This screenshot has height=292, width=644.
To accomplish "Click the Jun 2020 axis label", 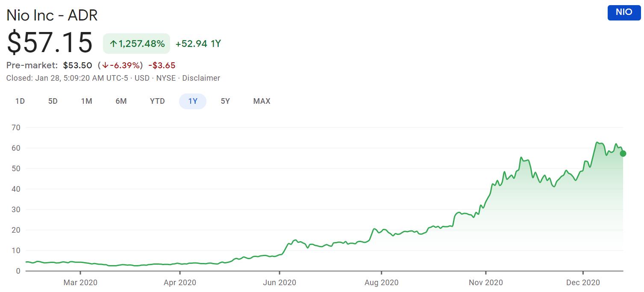I will 279,282.
